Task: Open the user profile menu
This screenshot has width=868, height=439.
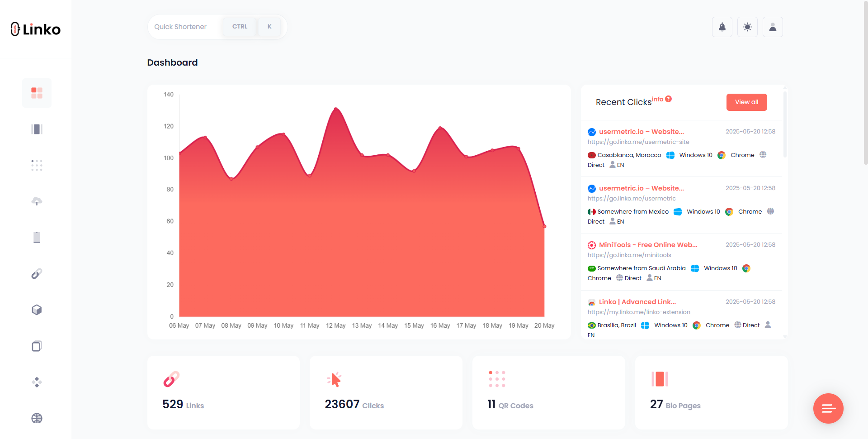Action: (773, 27)
